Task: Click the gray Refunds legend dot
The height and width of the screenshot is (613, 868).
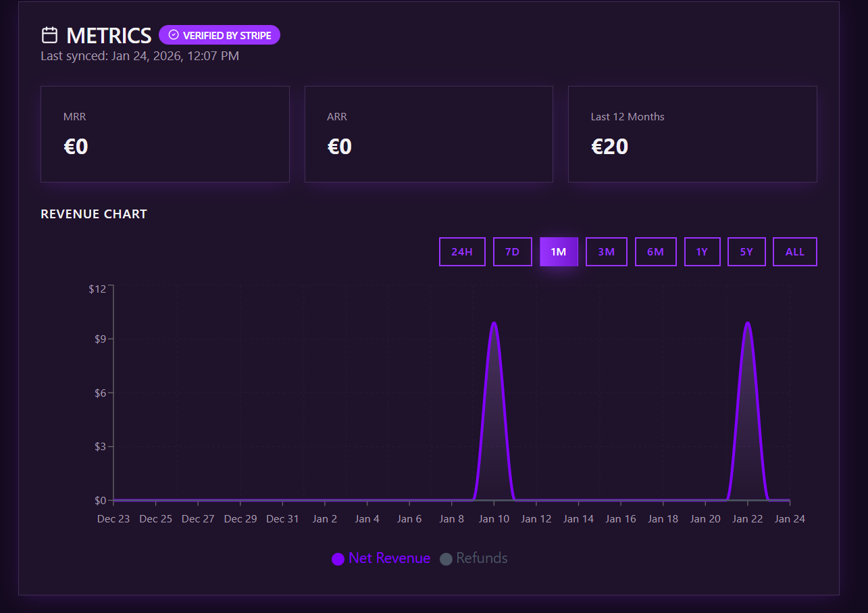Action: click(446, 559)
